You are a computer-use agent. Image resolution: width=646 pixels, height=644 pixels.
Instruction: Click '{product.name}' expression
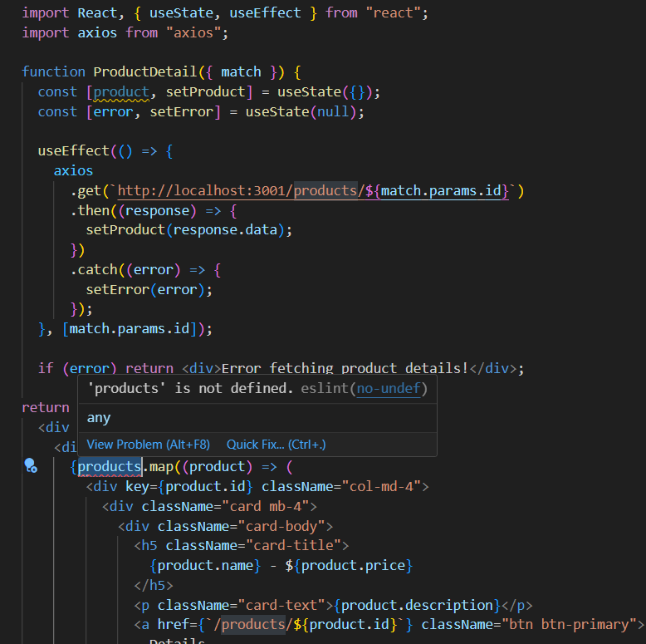205,566
